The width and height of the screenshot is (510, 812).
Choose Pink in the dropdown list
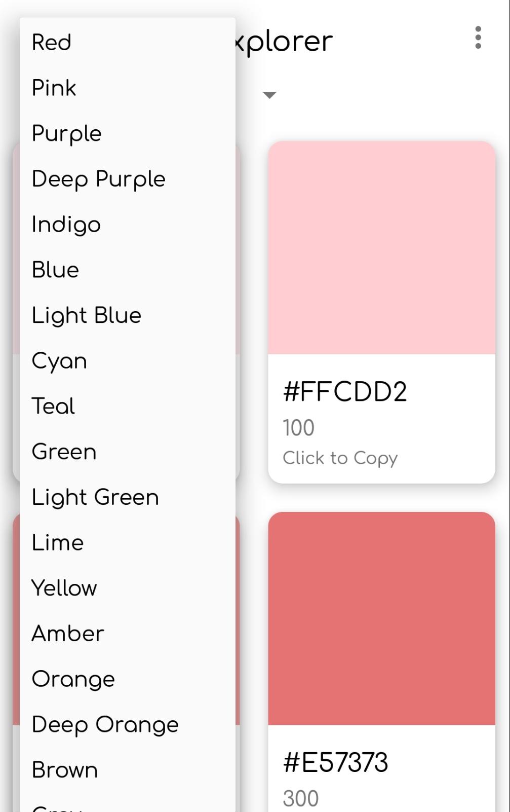tap(54, 88)
